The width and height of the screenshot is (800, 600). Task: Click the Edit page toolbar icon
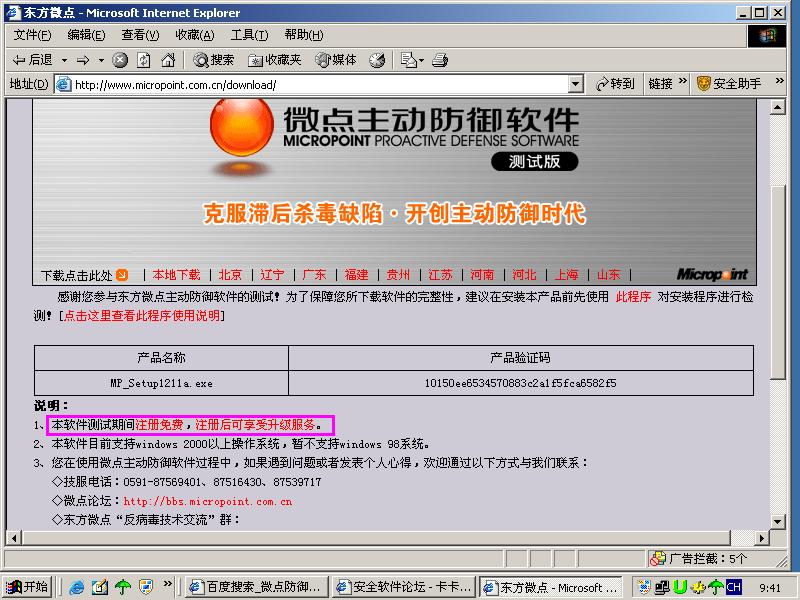click(408, 60)
